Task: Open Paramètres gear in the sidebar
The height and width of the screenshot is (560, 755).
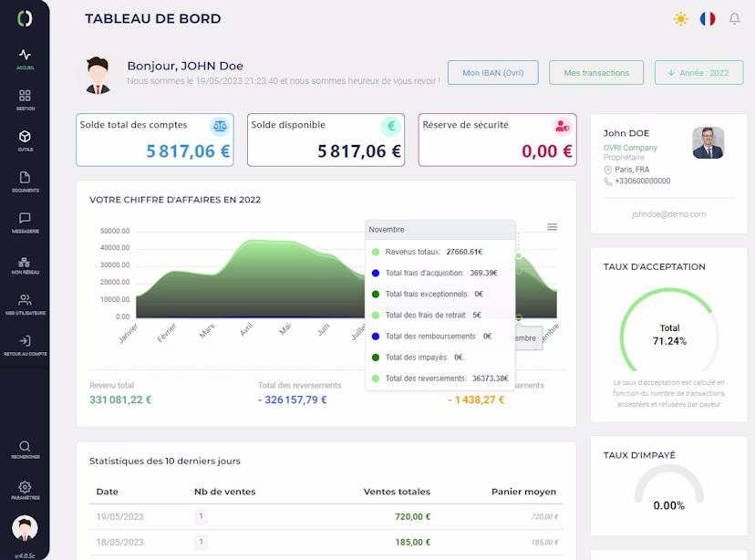Action: (25, 490)
